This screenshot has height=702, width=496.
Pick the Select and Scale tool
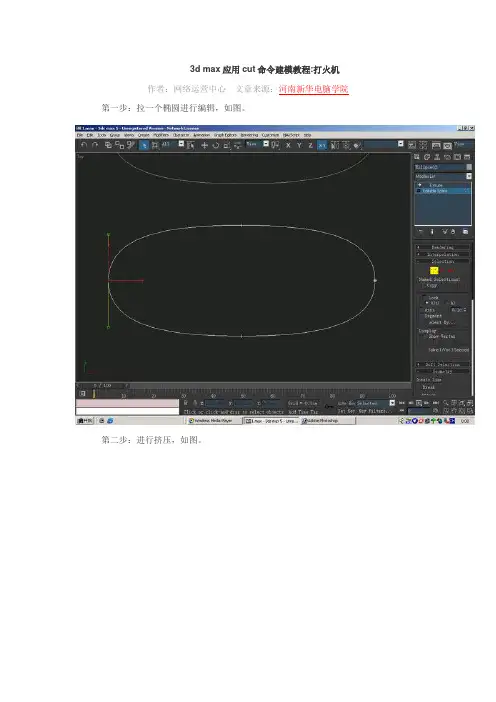[227, 145]
